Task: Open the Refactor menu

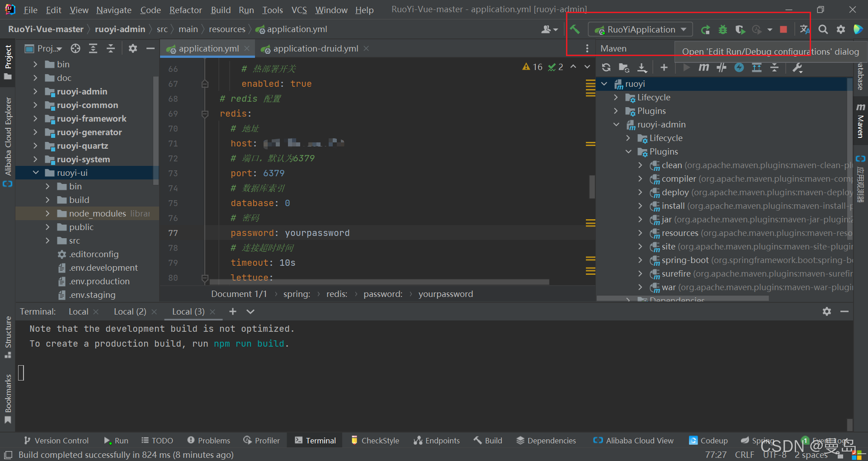Action: point(185,10)
